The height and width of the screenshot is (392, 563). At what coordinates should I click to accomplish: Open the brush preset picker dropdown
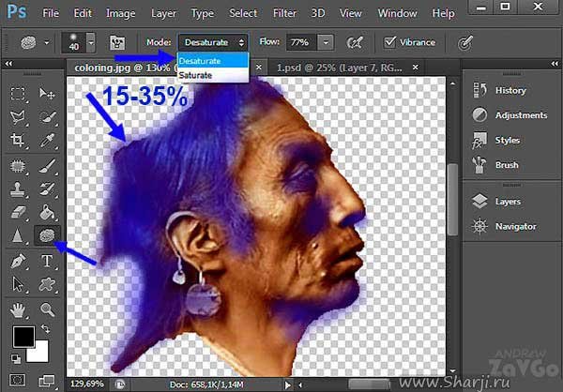tap(91, 43)
